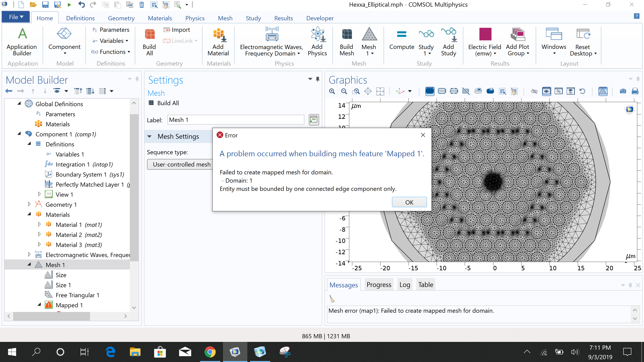
Task: Switch to the Results ribbon tab
Action: point(283,18)
